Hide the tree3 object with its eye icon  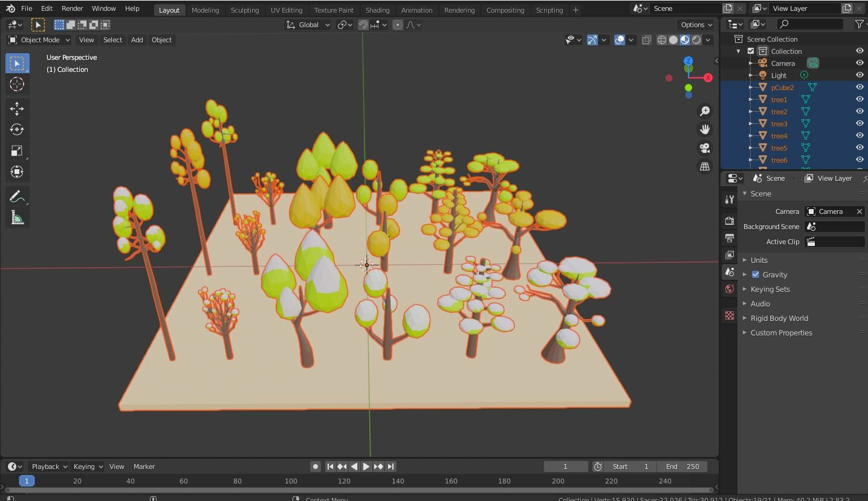(x=859, y=123)
